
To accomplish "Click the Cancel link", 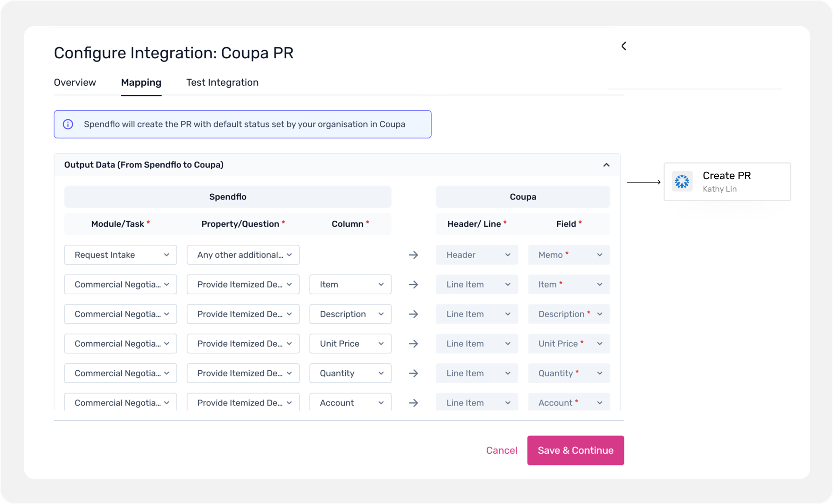I will (502, 450).
